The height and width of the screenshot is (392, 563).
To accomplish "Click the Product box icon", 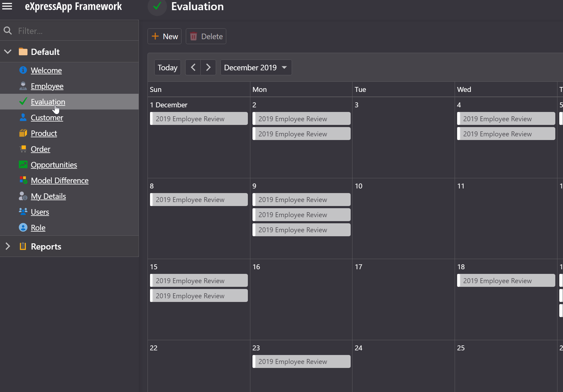I will (x=23, y=133).
